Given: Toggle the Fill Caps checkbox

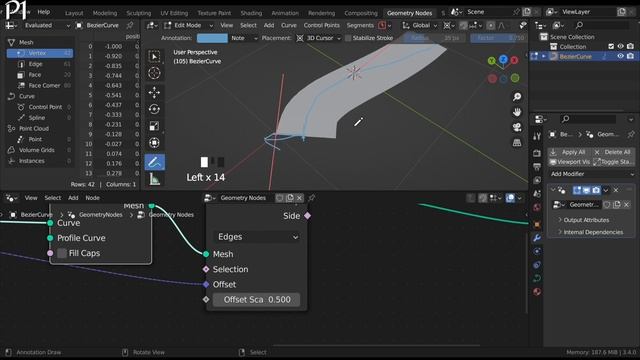Looking at the screenshot, I should (x=62, y=253).
